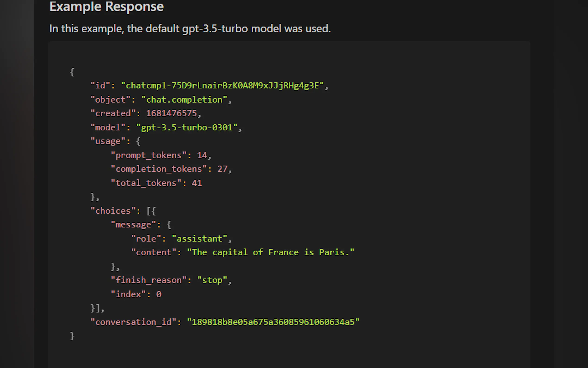
Task: Click the conversation_id hash value
Action: [273, 322]
